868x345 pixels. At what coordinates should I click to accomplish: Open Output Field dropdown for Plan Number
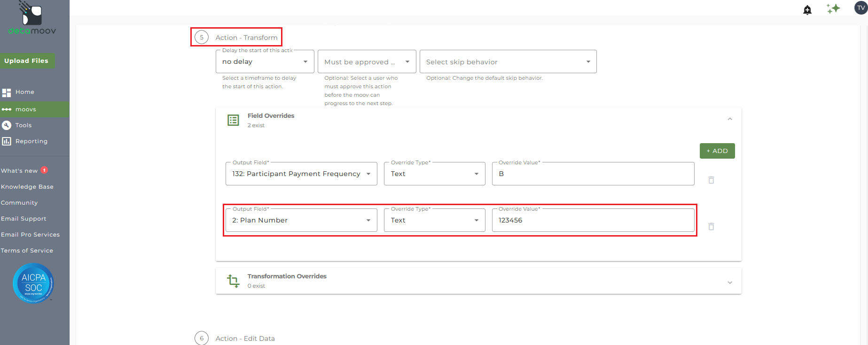coord(301,220)
